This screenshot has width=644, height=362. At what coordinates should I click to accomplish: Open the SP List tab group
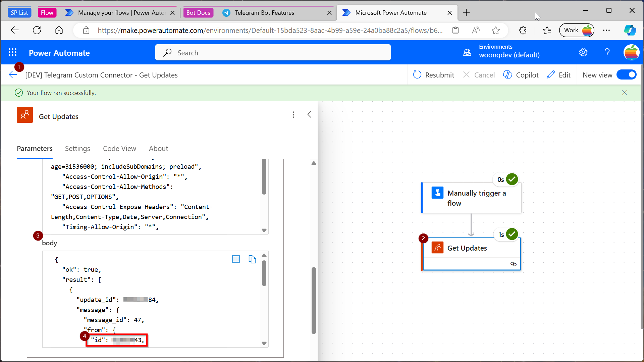pos(19,12)
